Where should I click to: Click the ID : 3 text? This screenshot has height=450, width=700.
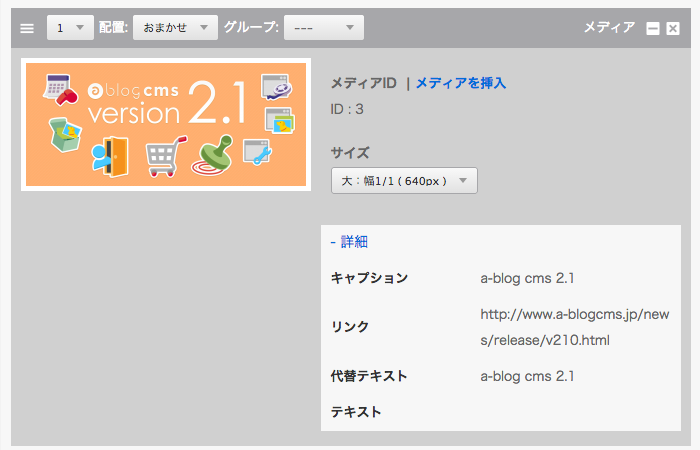pos(347,109)
